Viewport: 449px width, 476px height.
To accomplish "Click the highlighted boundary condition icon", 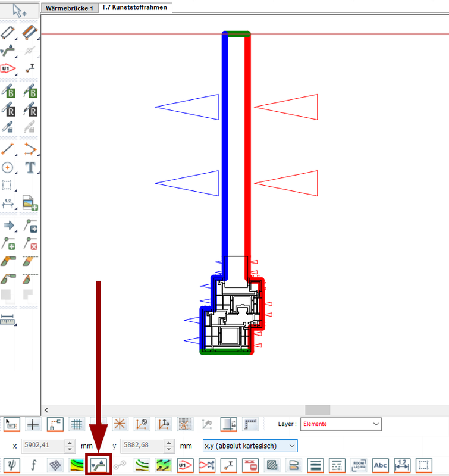I will coord(99,465).
